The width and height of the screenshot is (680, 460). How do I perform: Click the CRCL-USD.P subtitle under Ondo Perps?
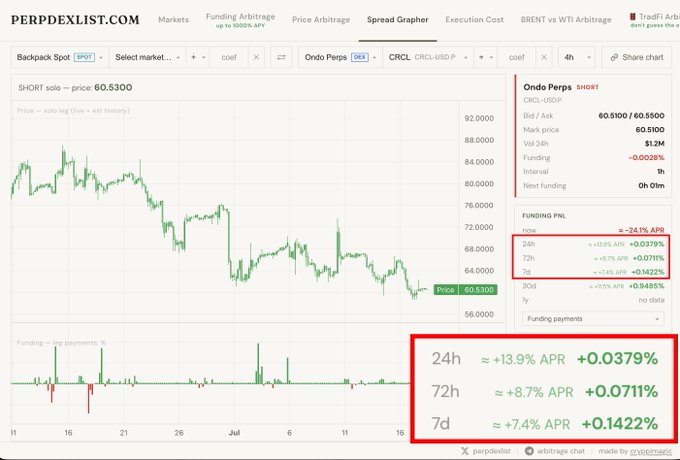[543, 100]
